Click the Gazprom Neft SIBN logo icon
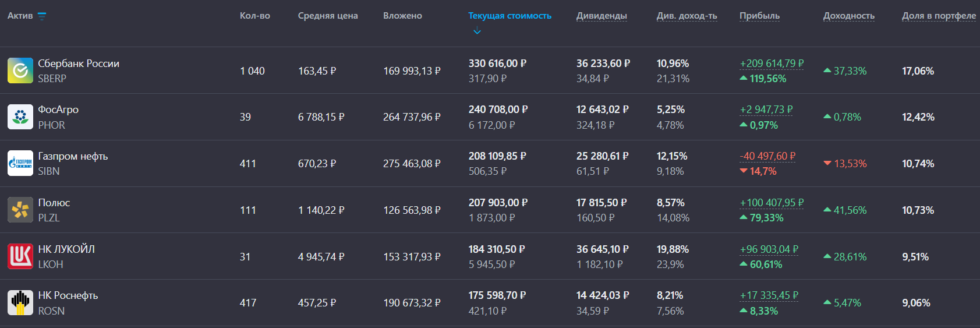This screenshot has width=980, height=328. point(20,163)
